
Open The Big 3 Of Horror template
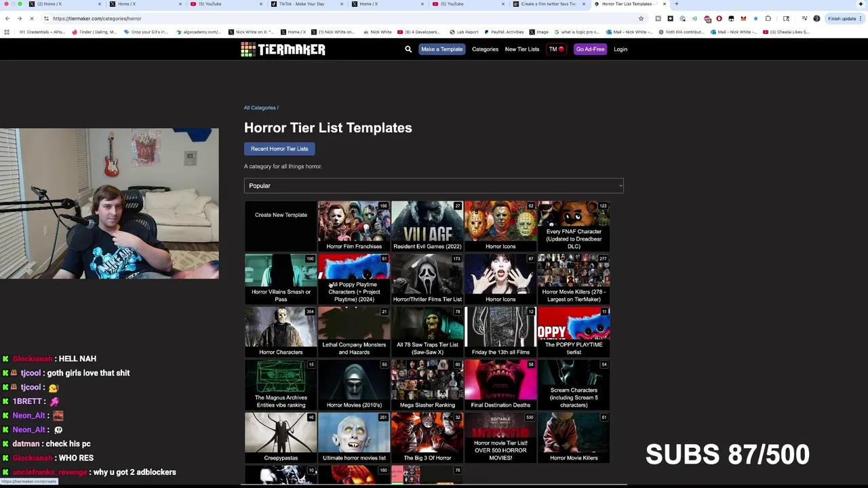click(x=427, y=437)
